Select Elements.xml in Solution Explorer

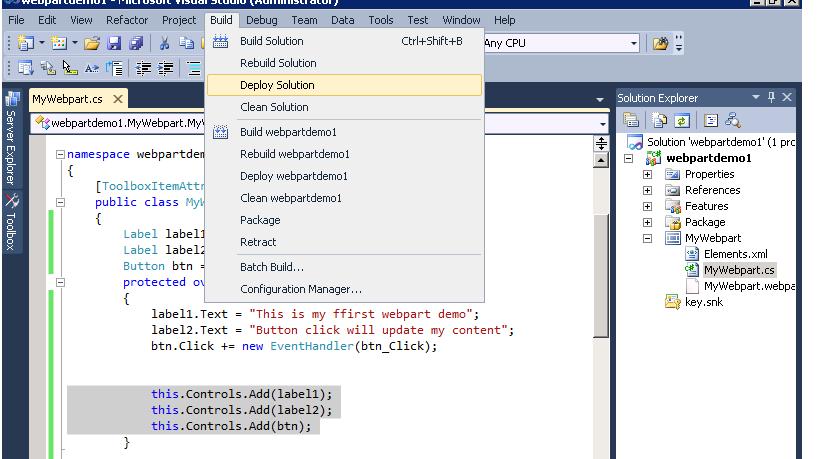click(736, 254)
